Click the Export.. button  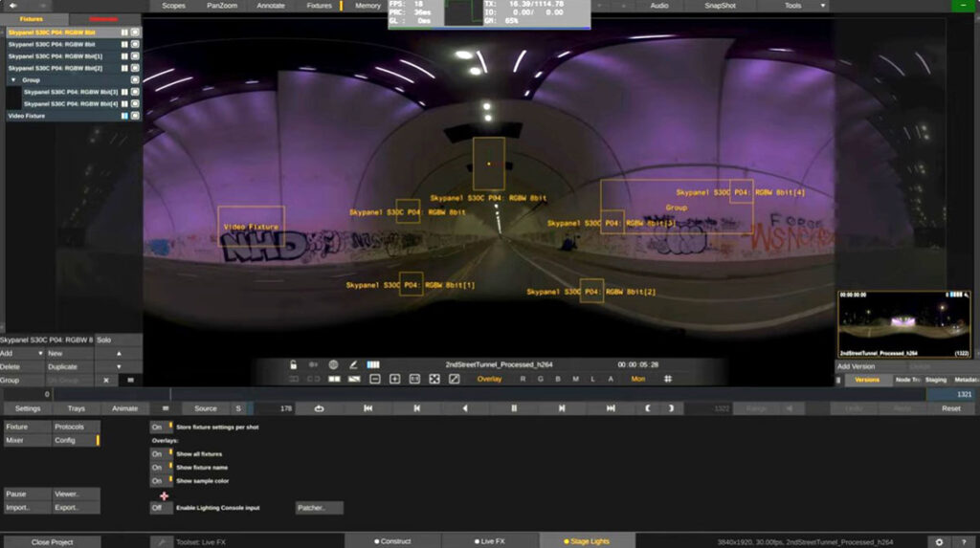76,508
